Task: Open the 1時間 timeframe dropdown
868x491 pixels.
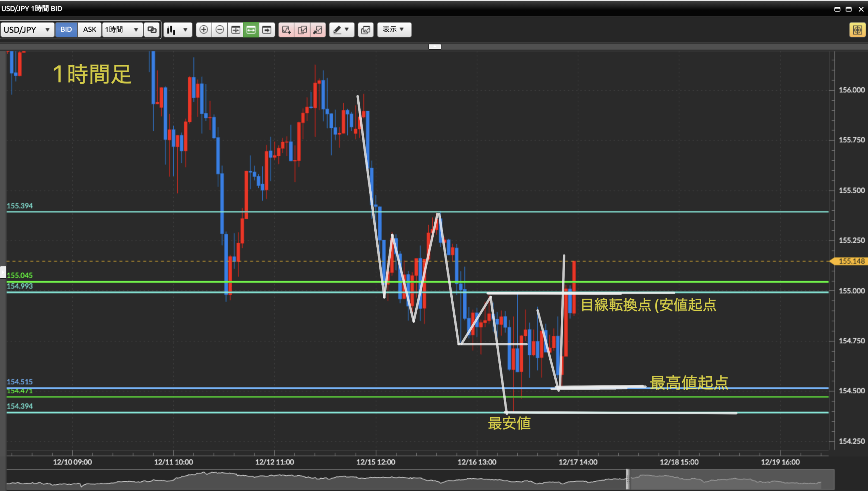Action: click(122, 30)
